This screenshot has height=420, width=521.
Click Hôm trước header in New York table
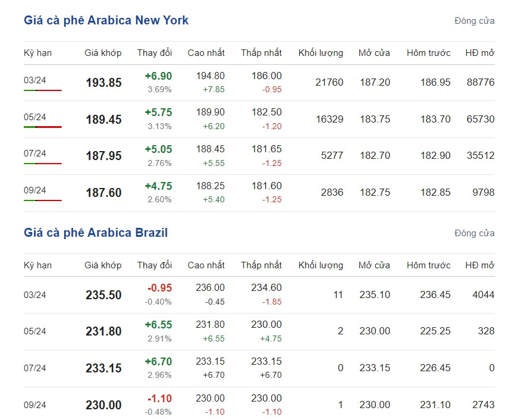[429, 53]
